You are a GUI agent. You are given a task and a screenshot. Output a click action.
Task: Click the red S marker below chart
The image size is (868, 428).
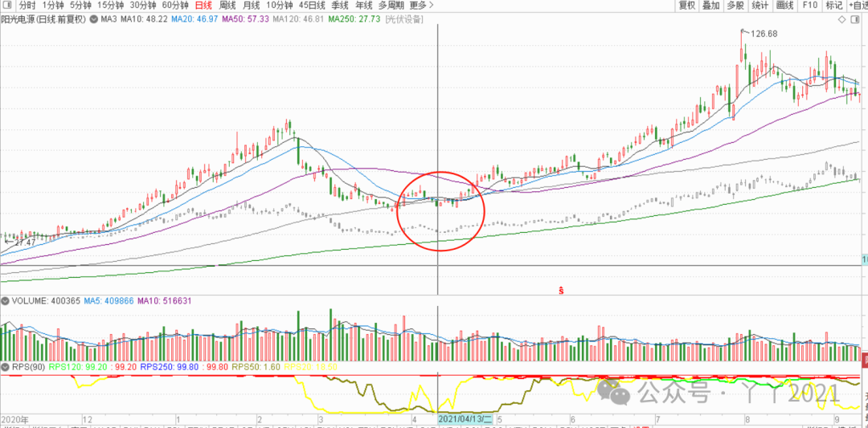[x=559, y=290]
